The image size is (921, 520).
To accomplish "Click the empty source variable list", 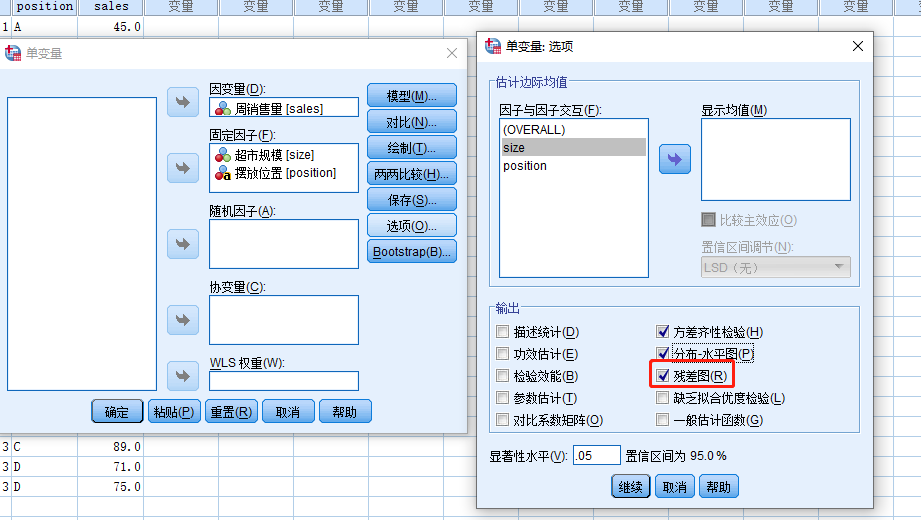I will 82,244.
